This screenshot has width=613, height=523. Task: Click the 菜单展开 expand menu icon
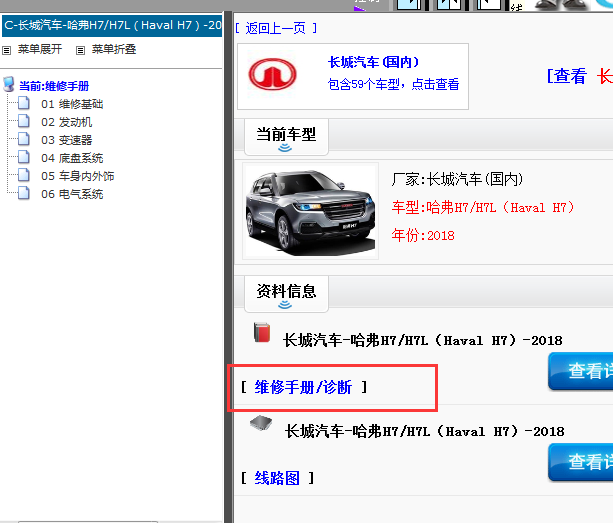(7, 50)
